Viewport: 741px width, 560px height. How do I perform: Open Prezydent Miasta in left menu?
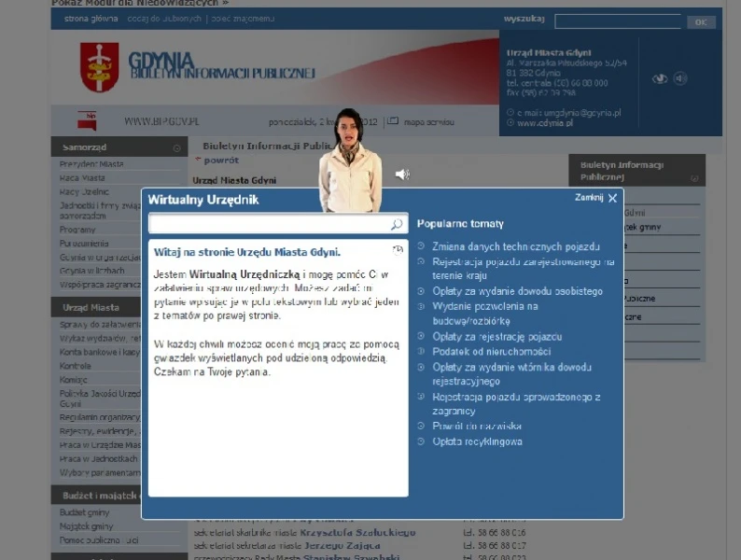(91, 164)
